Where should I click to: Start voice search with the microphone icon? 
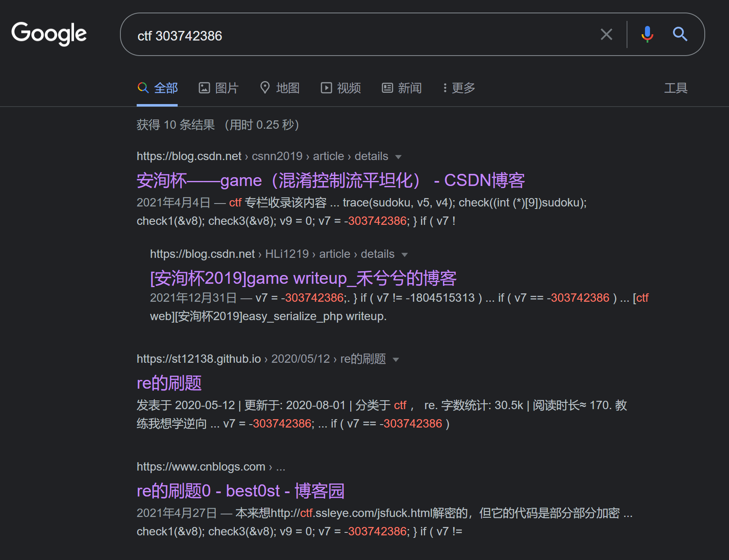pos(647,34)
